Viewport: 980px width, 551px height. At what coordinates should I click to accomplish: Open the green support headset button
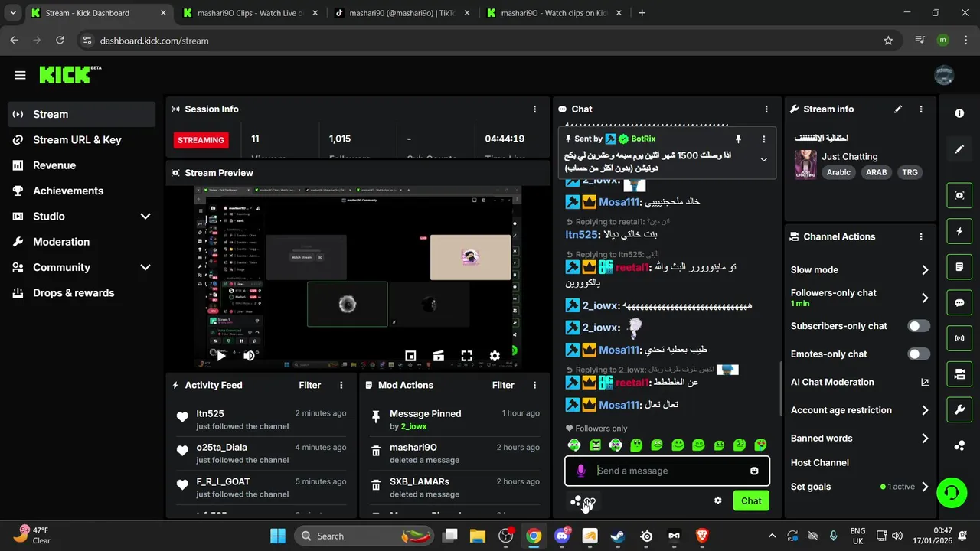click(x=952, y=491)
